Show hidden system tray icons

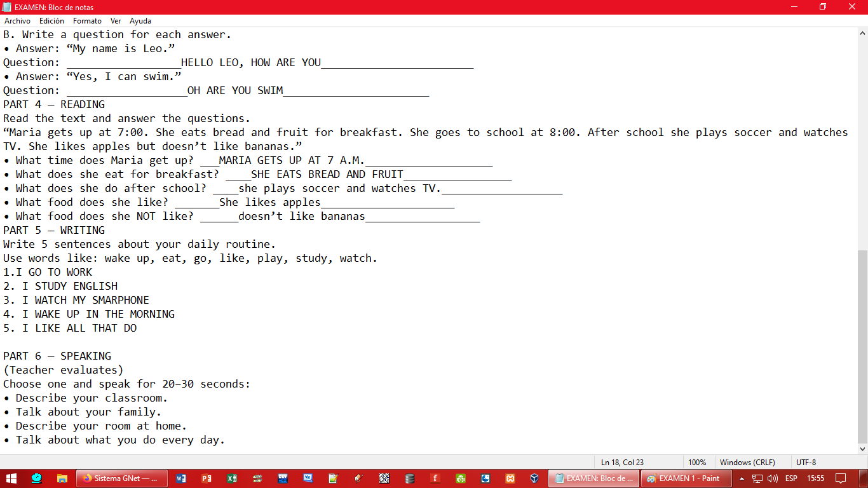742,478
